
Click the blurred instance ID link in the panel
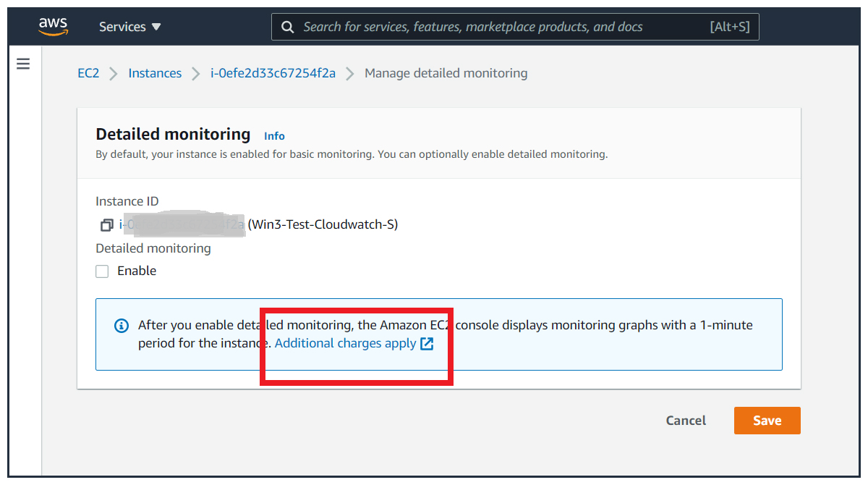tap(182, 224)
